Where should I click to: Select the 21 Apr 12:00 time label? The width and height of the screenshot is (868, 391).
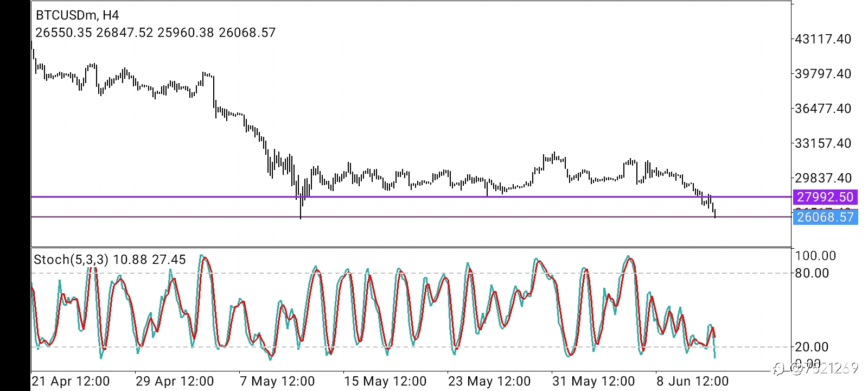[71, 381]
